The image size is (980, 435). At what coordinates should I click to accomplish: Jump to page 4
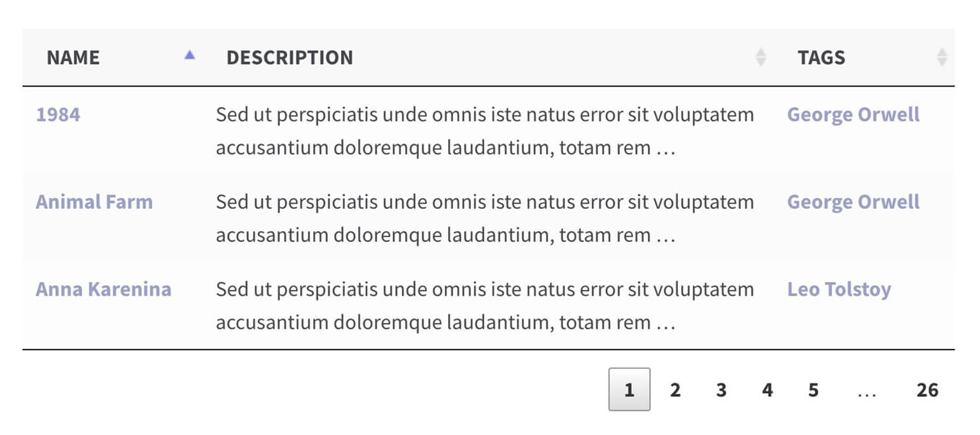coord(767,389)
